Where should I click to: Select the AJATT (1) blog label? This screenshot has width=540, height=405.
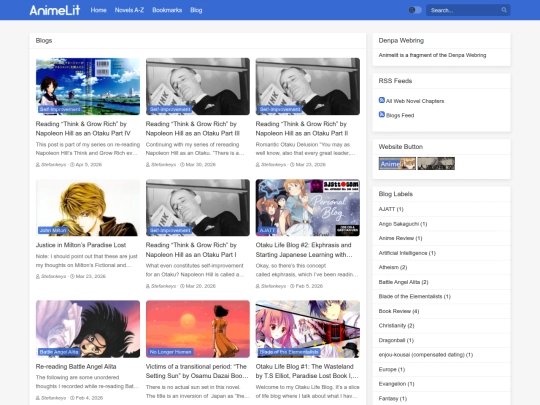pyautogui.click(x=391, y=209)
